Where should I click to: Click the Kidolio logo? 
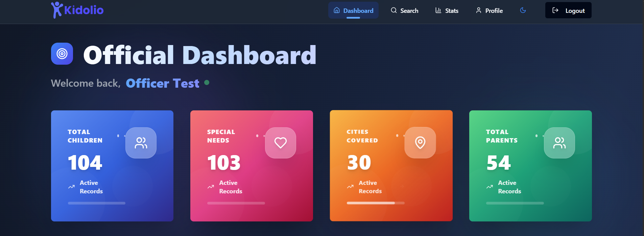tap(77, 10)
